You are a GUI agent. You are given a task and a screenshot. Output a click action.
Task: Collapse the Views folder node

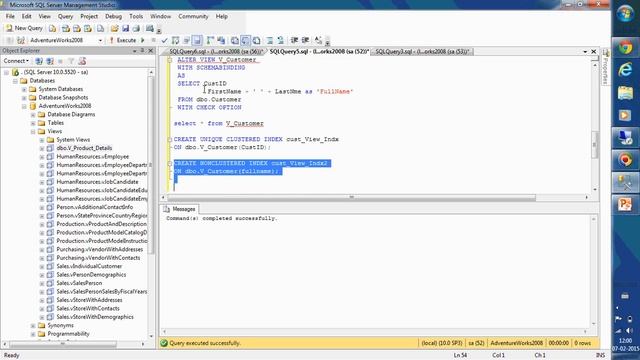click(x=33, y=131)
